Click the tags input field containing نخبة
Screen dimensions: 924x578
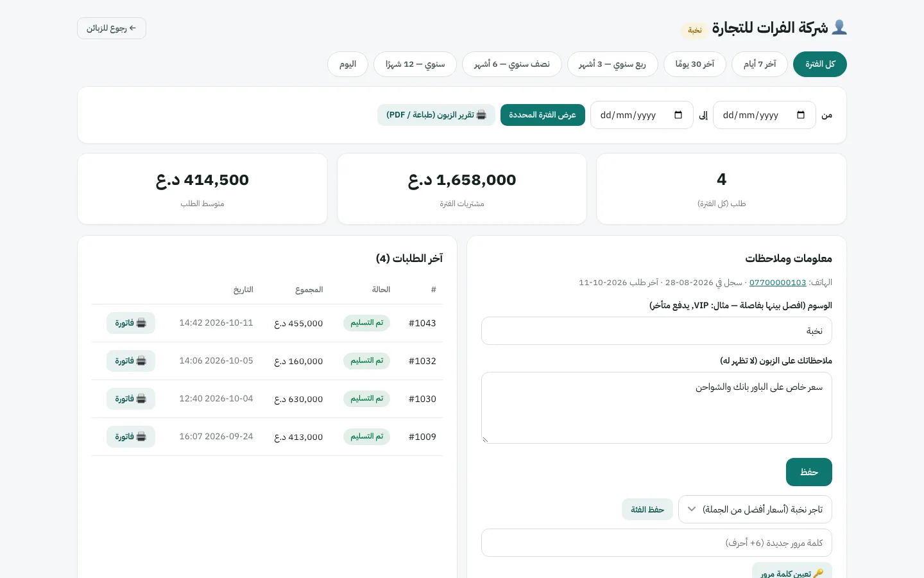[656, 331]
